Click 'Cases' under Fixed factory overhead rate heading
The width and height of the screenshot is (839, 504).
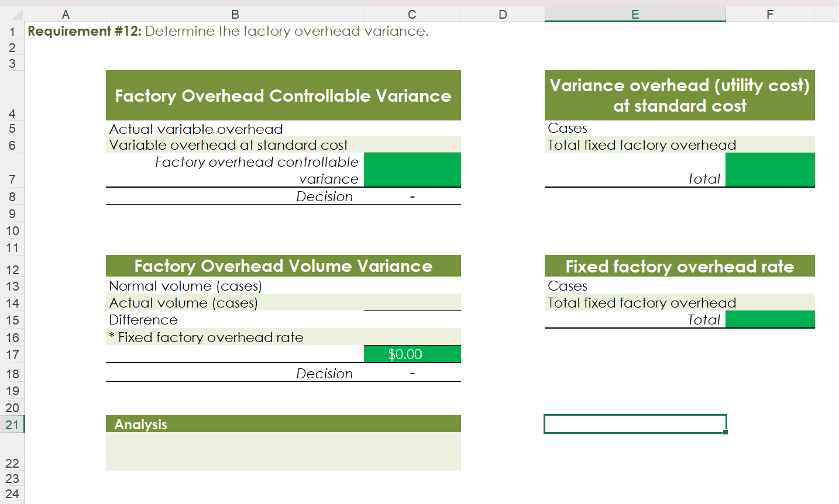[x=568, y=286]
